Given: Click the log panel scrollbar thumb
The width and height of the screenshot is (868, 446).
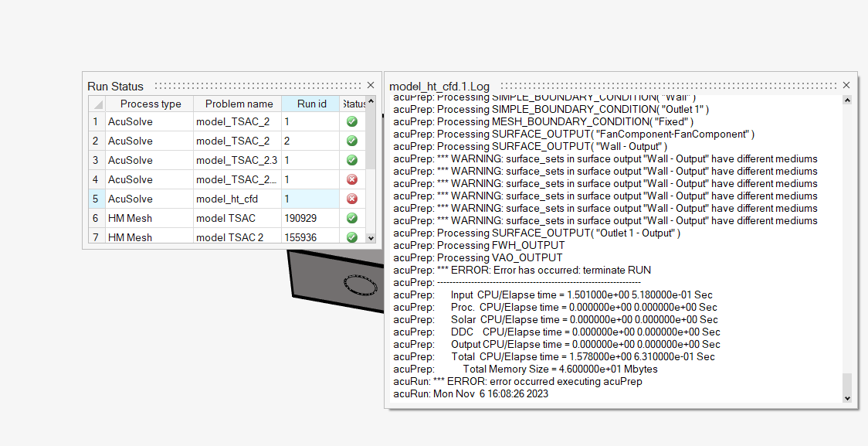Looking at the screenshot, I should point(847,383).
